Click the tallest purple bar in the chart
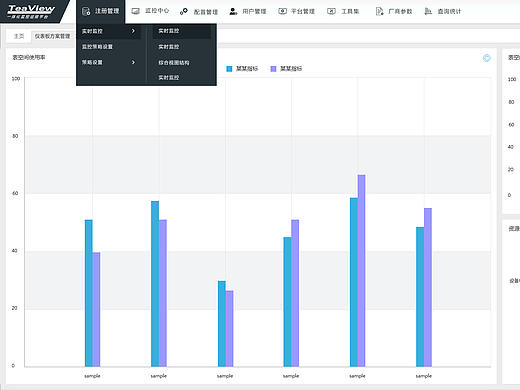 (x=361, y=271)
